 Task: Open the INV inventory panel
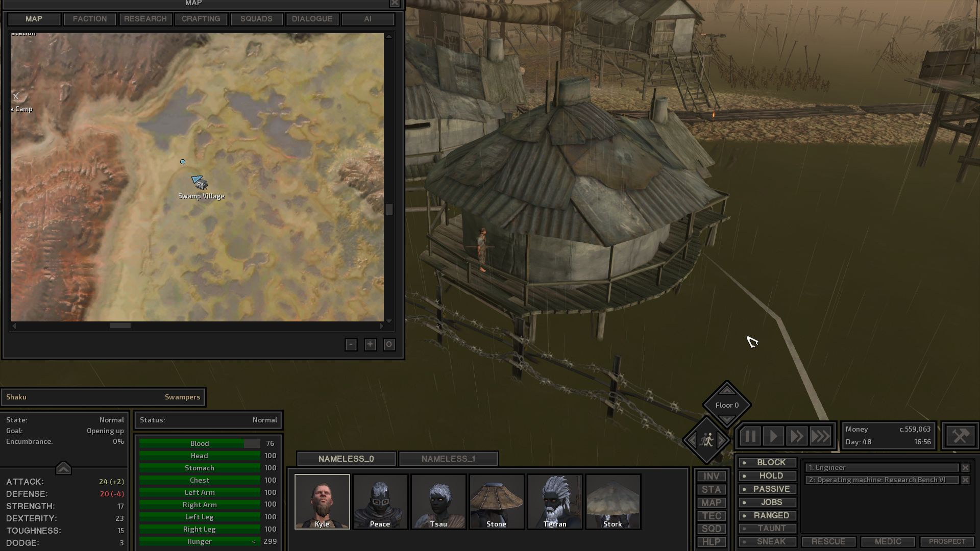(x=712, y=476)
